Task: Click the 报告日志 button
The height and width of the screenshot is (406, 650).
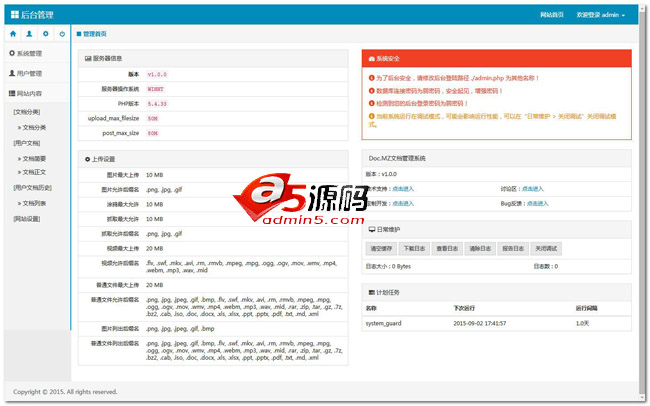Action: click(513, 249)
